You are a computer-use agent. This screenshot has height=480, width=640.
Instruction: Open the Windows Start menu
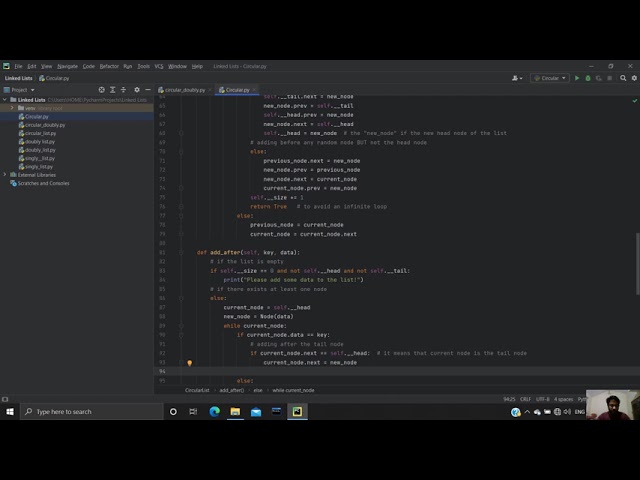point(10,411)
